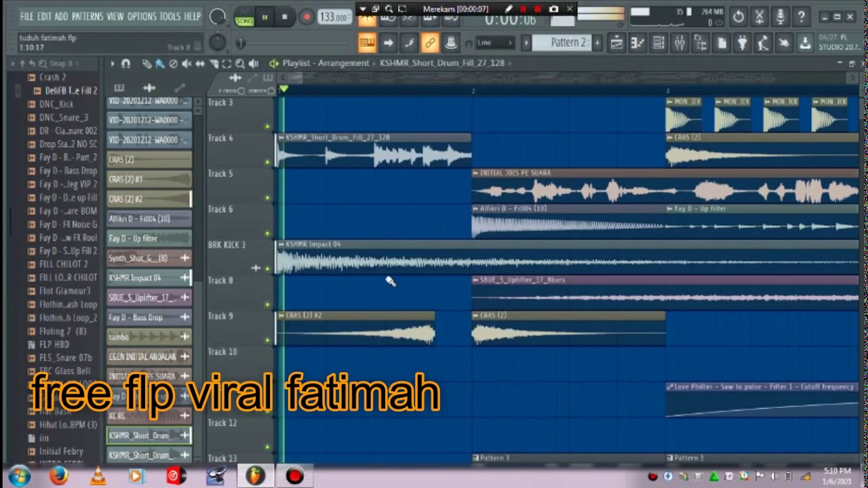Click the transport pause button
The width and height of the screenshot is (868, 488).
[265, 17]
